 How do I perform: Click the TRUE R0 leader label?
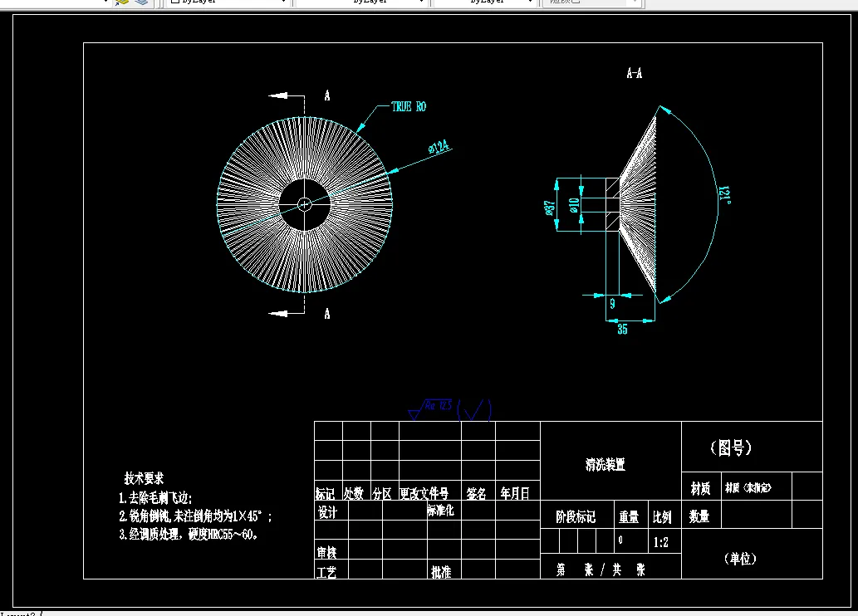pos(409,106)
